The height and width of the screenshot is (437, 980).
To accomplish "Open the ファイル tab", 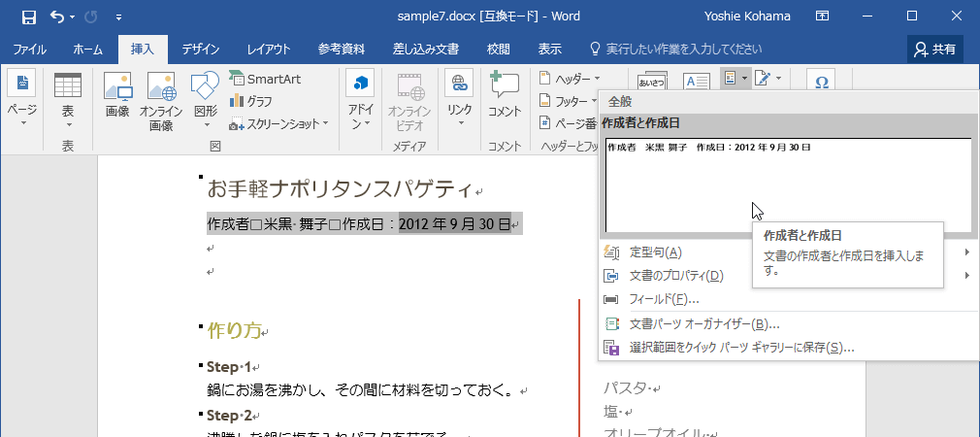I will tap(29, 49).
